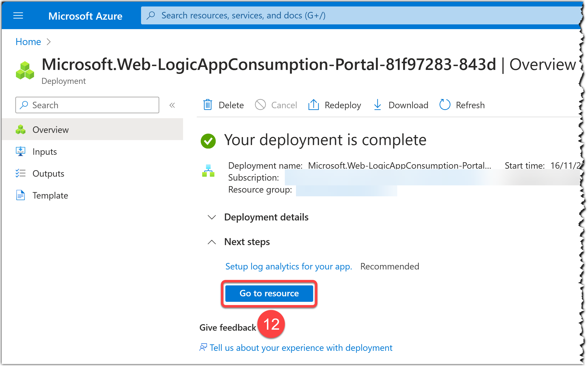Image resolution: width=588 pixels, height=366 pixels.
Task: Click the Download arrow icon
Action: click(377, 105)
